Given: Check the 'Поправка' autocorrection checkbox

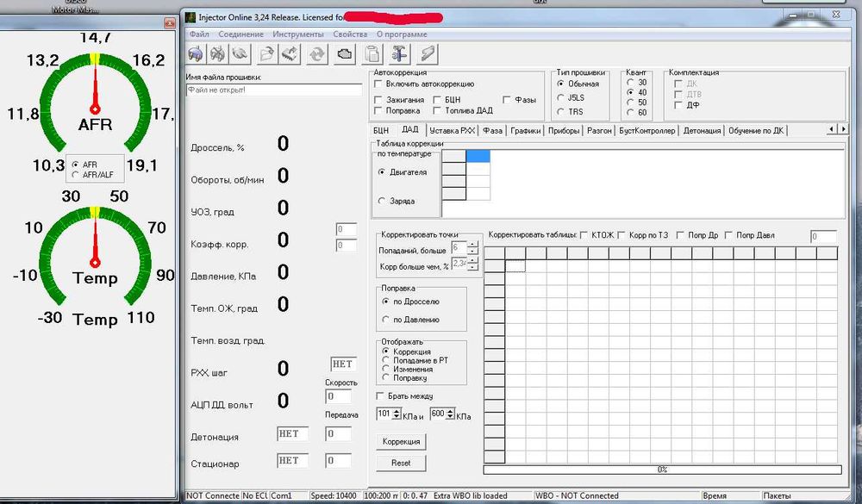Looking at the screenshot, I should click(378, 110).
